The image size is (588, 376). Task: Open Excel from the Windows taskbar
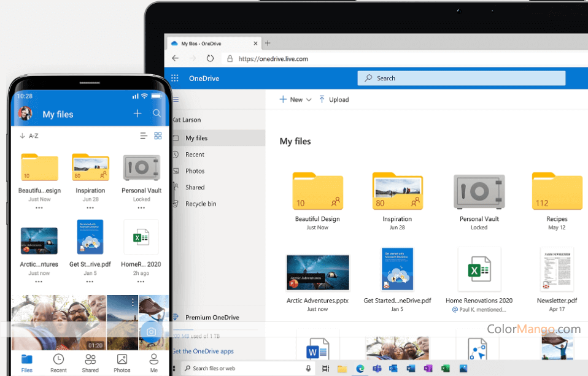point(445,369)
